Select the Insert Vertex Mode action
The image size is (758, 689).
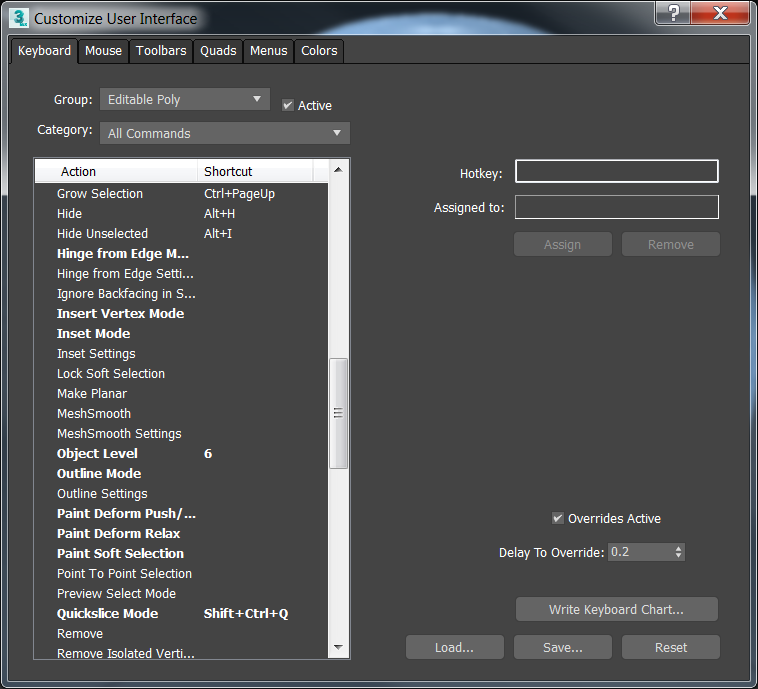[x=120, y=314]
